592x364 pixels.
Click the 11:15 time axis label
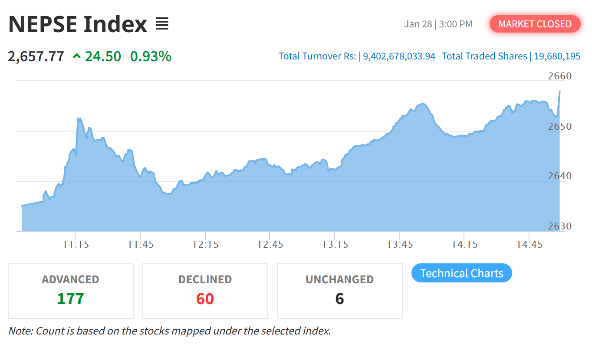point(76,245)
